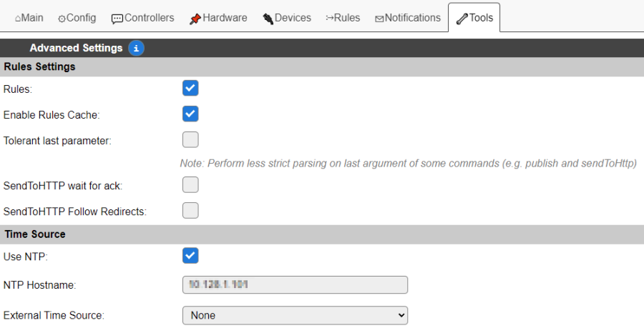Click the NTP Hostname input field
Viewport: 644px width, 328px height.
[295, 284]
